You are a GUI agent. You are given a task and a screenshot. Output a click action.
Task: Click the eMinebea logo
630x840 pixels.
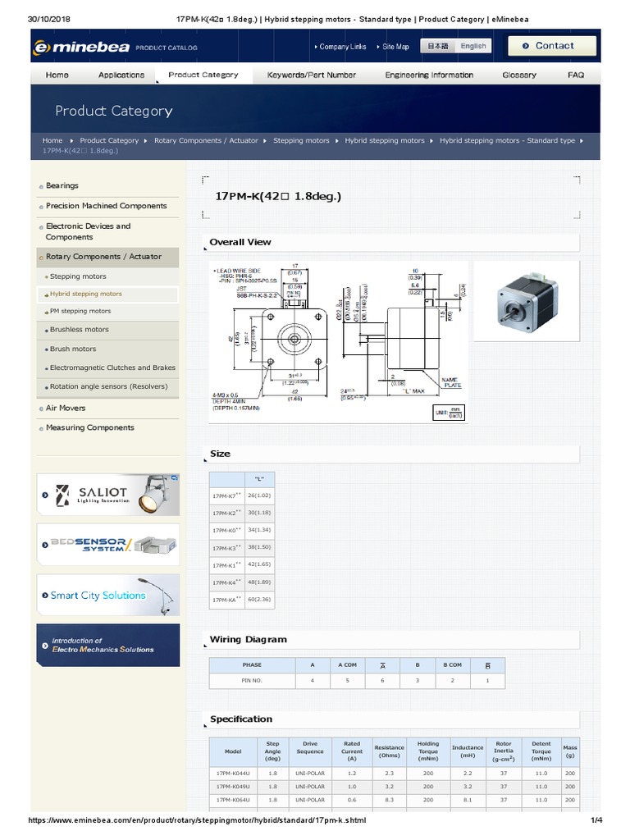pyautogui.click(x=81, y=47)
